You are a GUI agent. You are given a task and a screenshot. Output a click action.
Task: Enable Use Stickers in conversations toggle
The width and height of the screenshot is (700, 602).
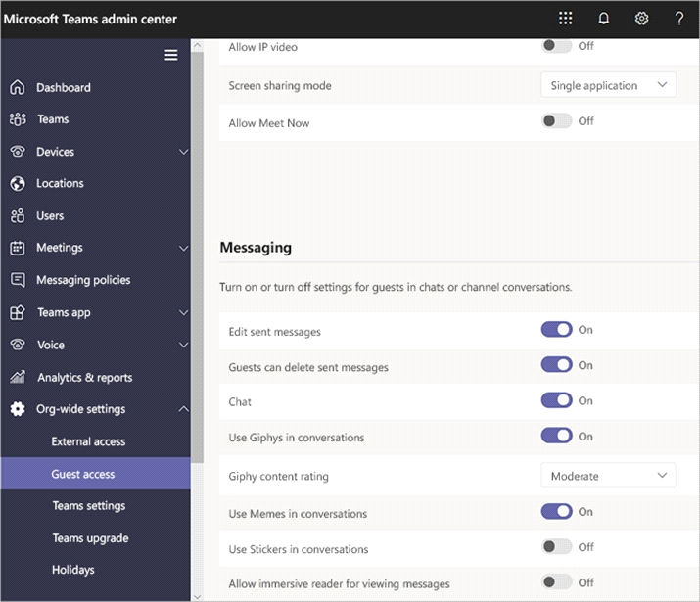557,547
